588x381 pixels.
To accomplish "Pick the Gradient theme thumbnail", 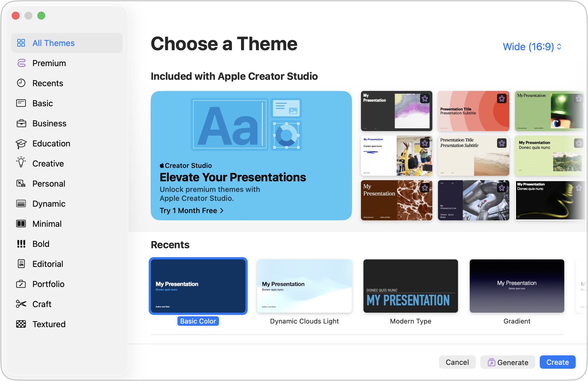I will click(x=517, y=286).
